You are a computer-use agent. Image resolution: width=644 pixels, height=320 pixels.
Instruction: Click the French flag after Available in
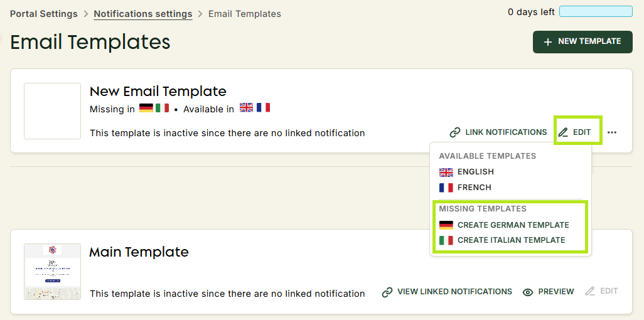tap(263, 108)
